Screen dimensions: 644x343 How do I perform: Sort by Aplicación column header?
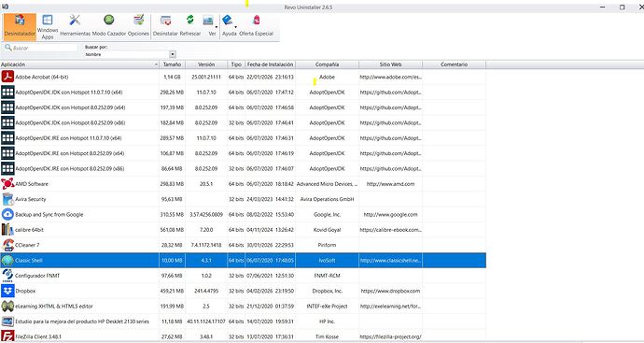[x=79, y=64]
